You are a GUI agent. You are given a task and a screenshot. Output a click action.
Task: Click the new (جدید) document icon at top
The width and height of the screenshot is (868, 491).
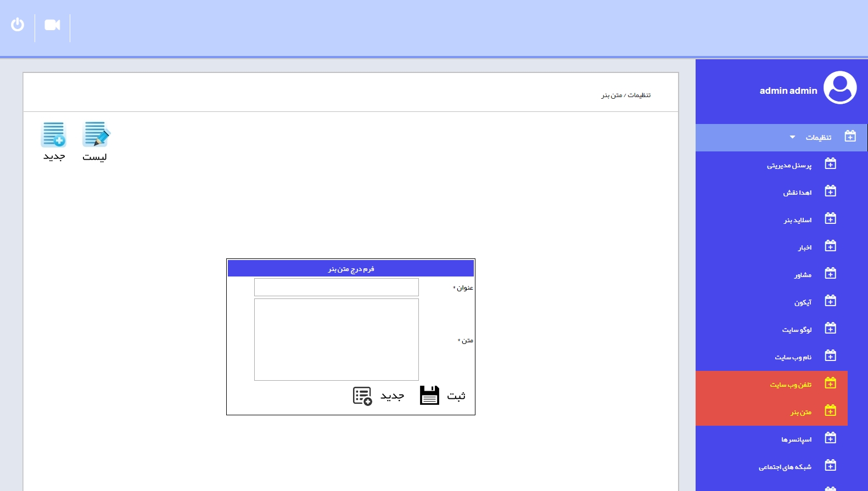pyautogui.click(x=54, y=135)
